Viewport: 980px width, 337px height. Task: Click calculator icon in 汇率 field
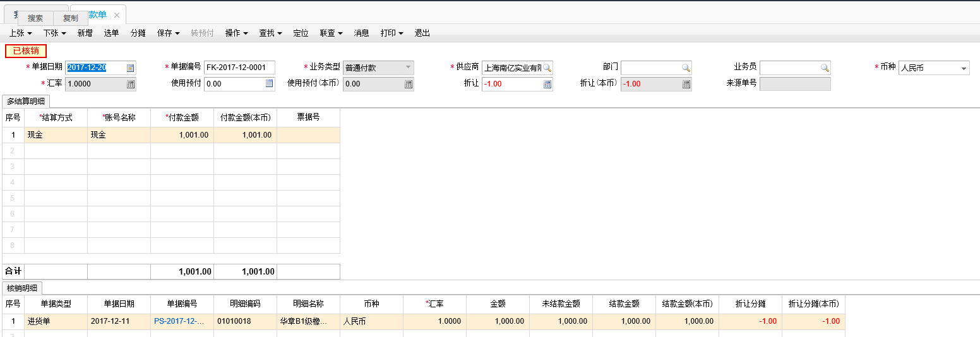(131, 84)
